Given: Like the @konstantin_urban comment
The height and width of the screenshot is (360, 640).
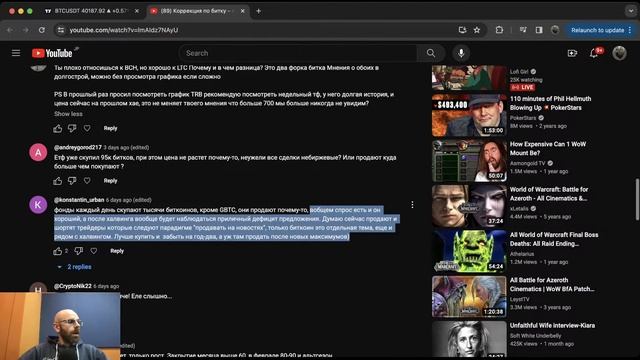Looking at the screenshot, I should [x=58, y=251].
